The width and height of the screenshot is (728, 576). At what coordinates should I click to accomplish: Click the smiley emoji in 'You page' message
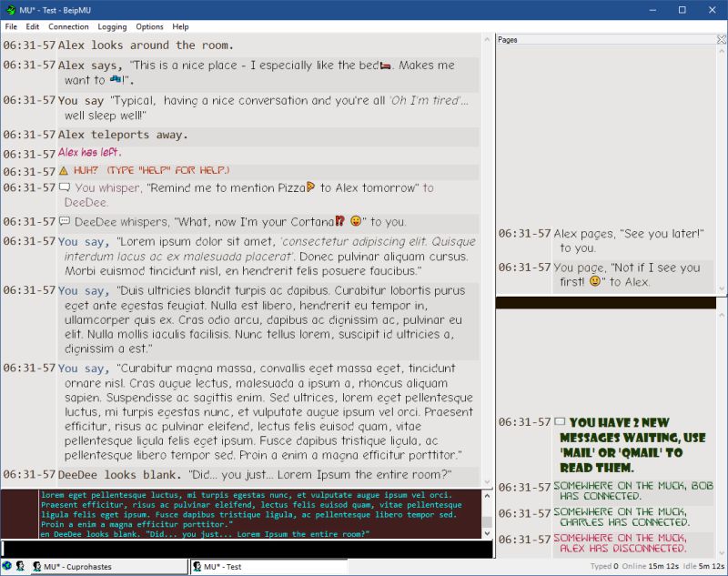point(595,281)
